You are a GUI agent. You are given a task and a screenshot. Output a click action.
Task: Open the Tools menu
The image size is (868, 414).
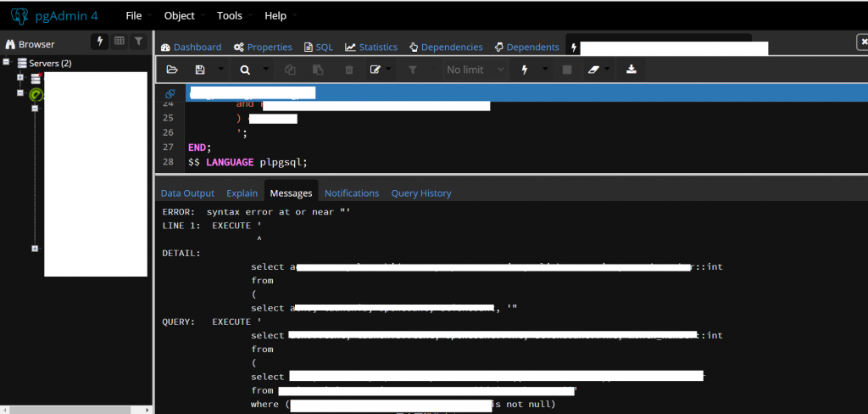pos(229,15)
